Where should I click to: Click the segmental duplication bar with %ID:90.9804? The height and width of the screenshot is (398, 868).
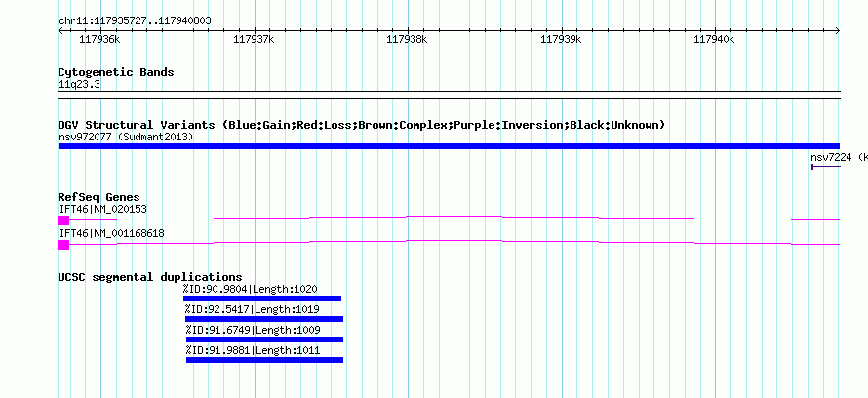(x=262, y=298)
